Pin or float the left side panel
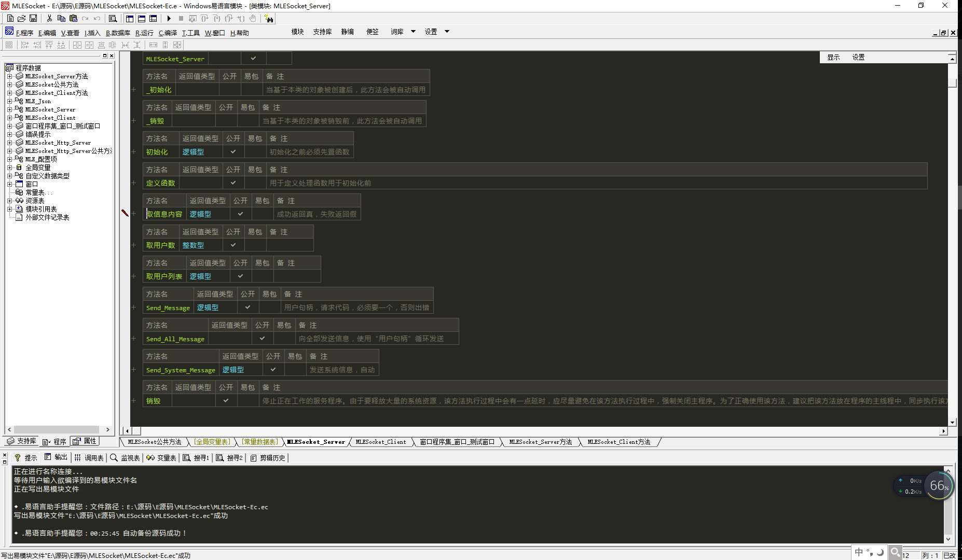 (x=105, y=55)
